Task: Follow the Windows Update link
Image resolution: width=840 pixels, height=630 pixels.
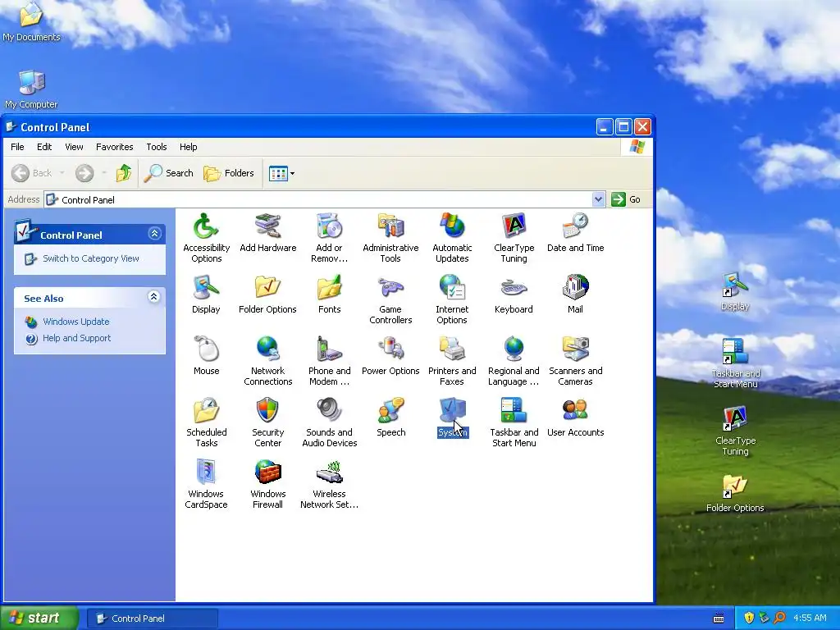Action: [76, 322]
